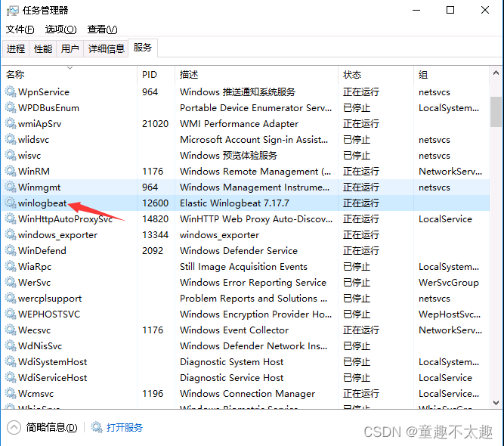The width and height of the screenshot is (504, 446).
Task: Click the gear icon beside wercplsupport
Action: [11, 298]
